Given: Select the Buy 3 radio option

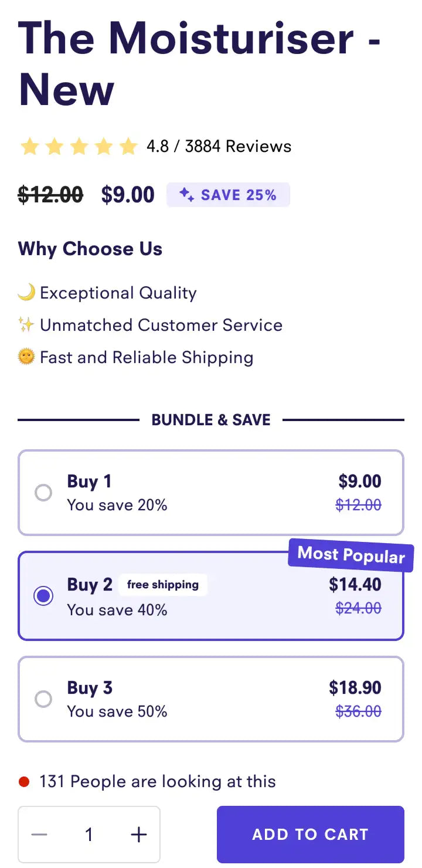Looking at the screenshot, I should 43,699.
